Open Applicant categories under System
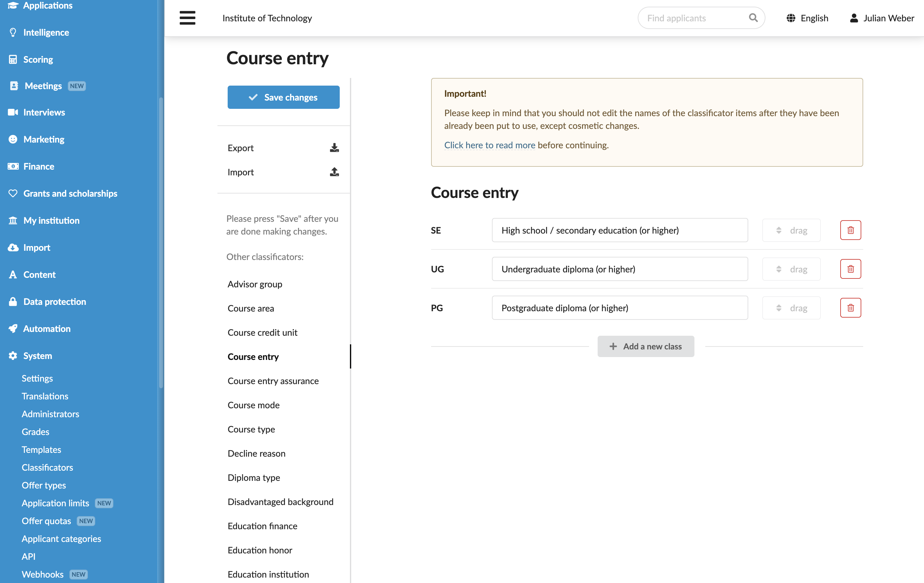924x583 pixels. [x=61, y=538]
